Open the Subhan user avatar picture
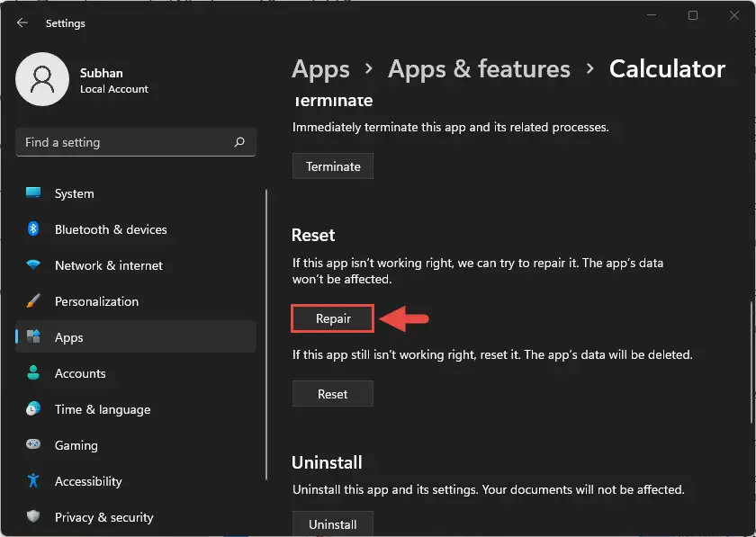The width and height of the screenshot is (756, 537). tap(42, 79)
